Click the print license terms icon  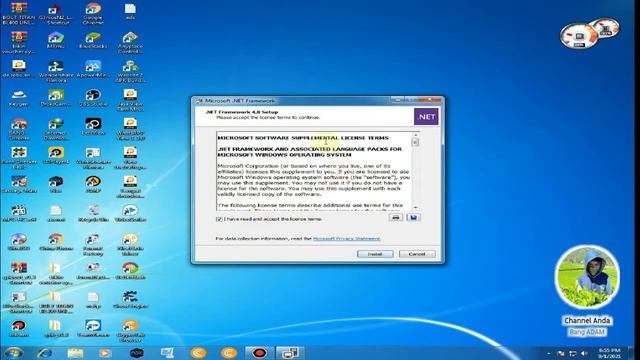click(x=396, y=218)
